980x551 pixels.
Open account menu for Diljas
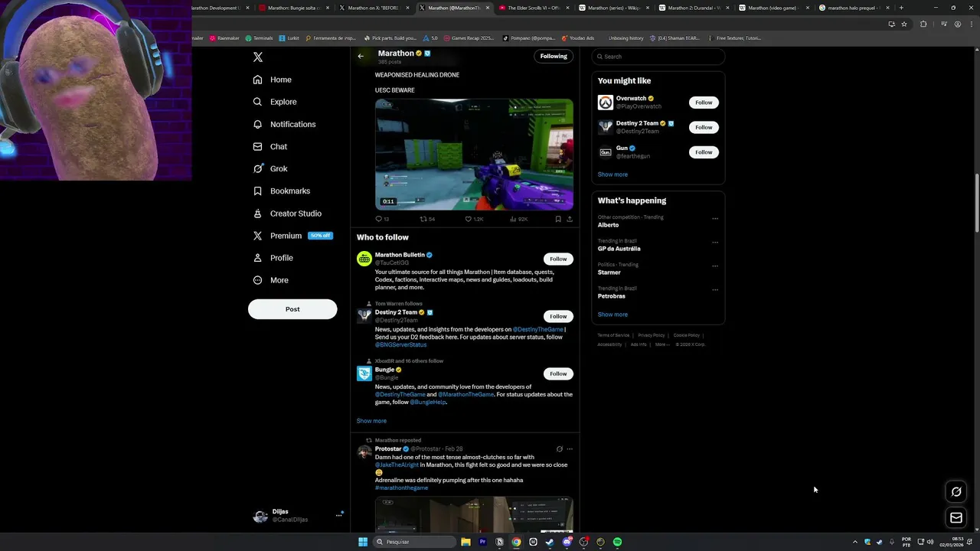(x=298, y=516)
